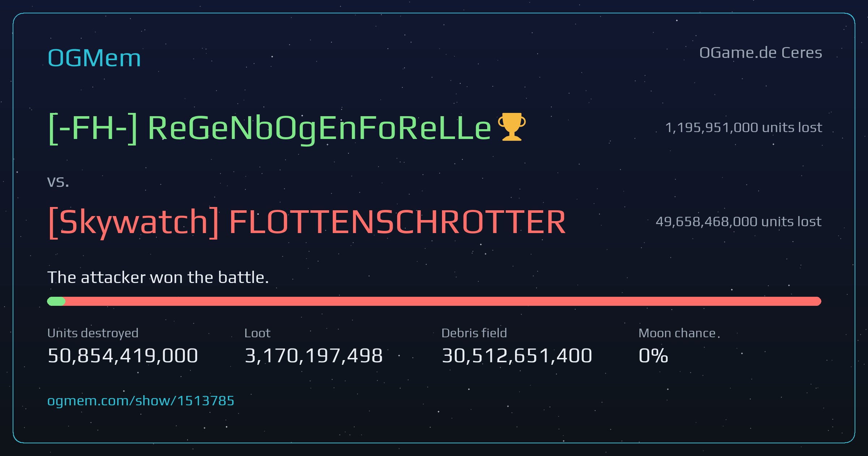Click the Moon chance label
Image resolution: width=868 pixels, height=456 pixels.
(677, 333)
